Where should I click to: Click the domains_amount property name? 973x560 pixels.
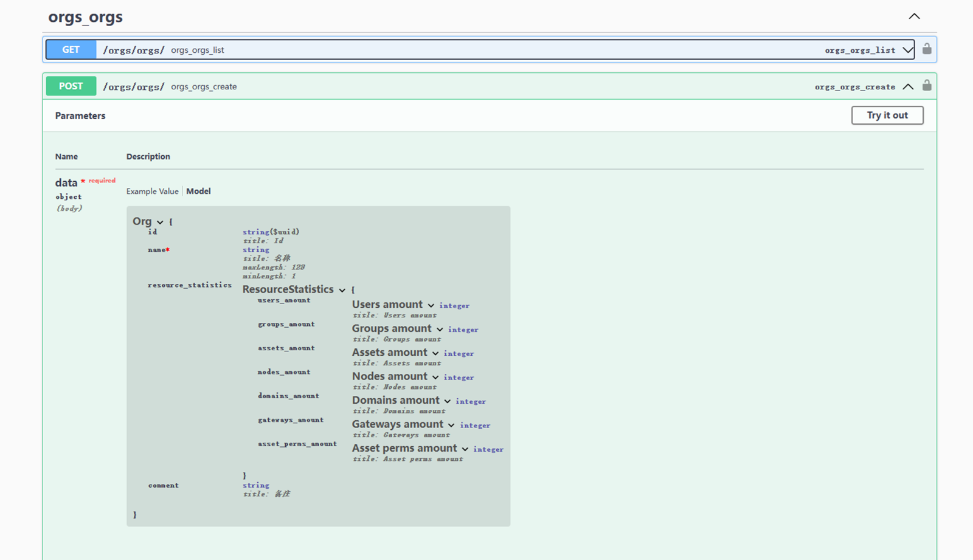288,396
